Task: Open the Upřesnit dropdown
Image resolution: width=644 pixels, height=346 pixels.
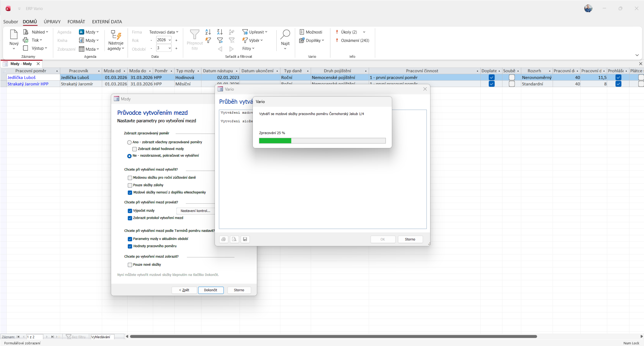Action: pos(255,32)
